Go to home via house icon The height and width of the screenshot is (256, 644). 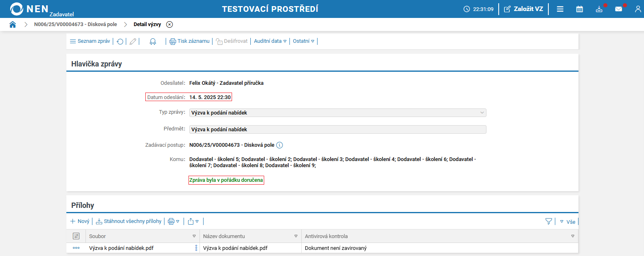(13, 24)
